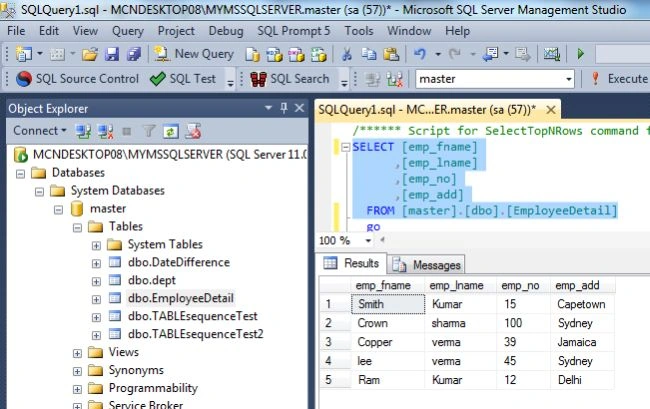Click the Disconnect icon in Object Explorer
This screenshot has height=409, width=650.
click(x=105, y=132)
